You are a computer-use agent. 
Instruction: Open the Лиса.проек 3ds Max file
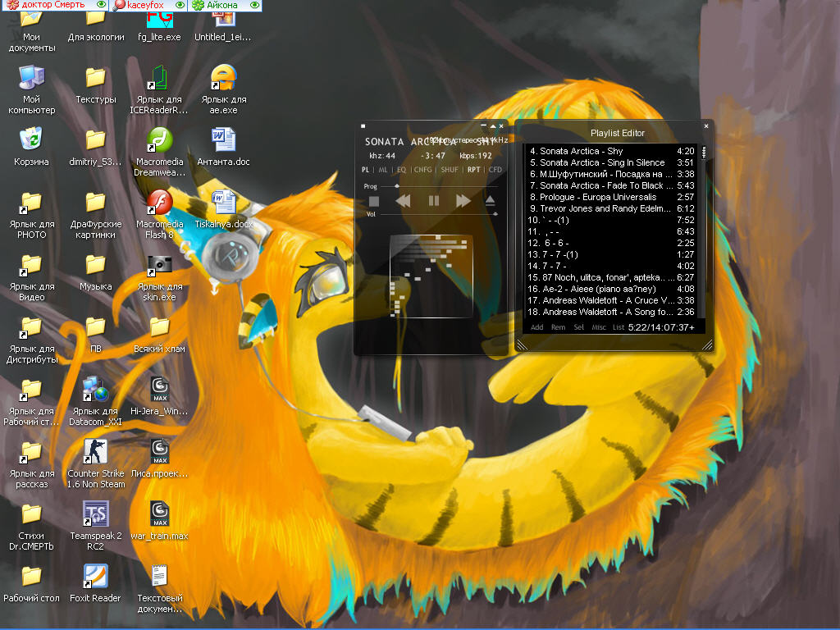[x=160, y=453]
